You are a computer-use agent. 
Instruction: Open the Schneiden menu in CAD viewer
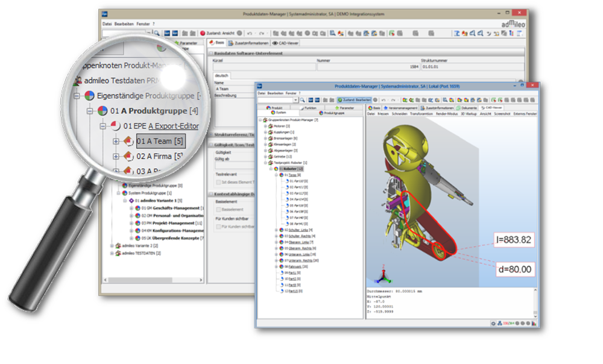(399, 114)
